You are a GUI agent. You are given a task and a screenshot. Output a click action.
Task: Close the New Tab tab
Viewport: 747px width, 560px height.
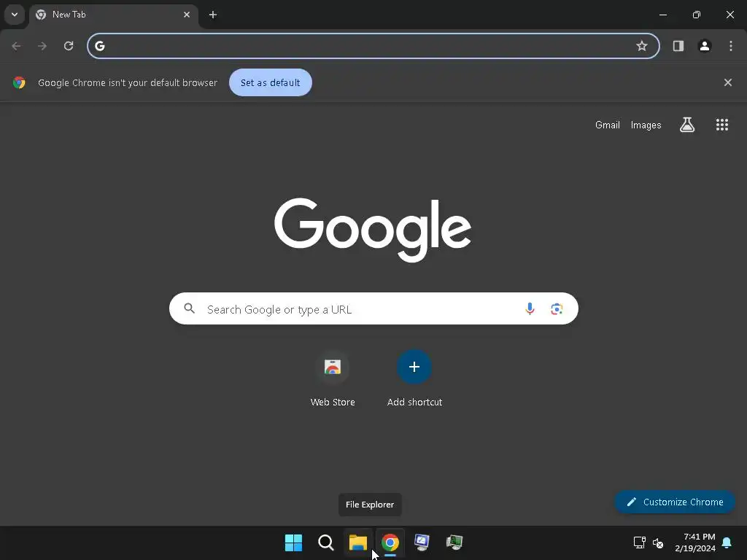click(x=187, y=15)
